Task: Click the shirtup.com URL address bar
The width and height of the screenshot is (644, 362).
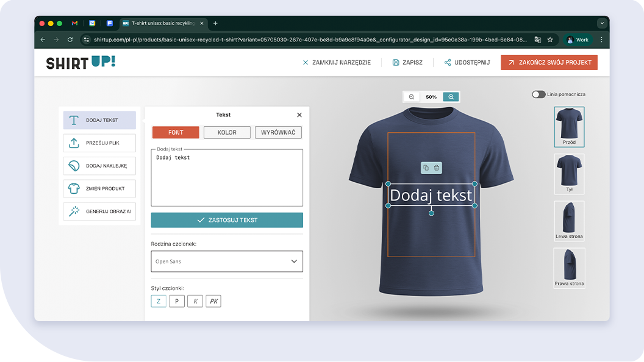Action: (x=310, y=40)
